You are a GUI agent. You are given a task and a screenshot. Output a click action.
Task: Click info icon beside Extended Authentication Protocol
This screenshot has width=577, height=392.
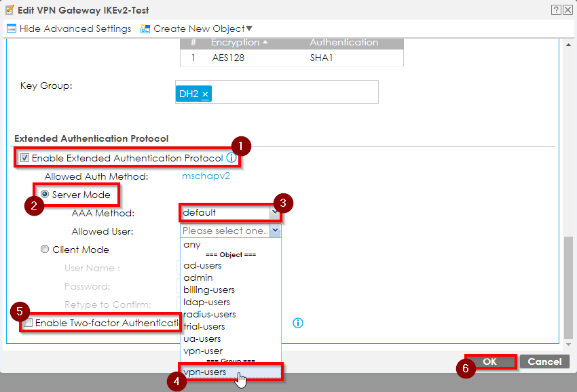click(231, 158)
